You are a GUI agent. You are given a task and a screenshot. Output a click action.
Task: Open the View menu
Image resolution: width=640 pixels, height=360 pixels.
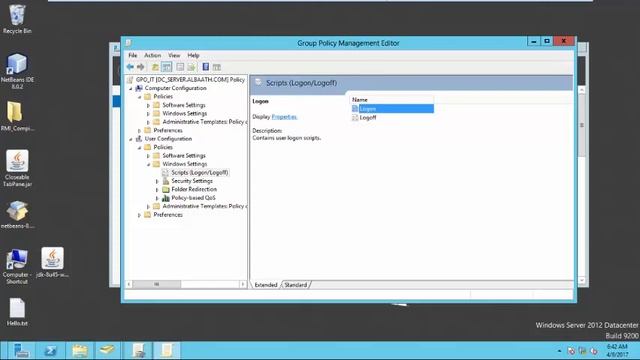click(174, 55)
